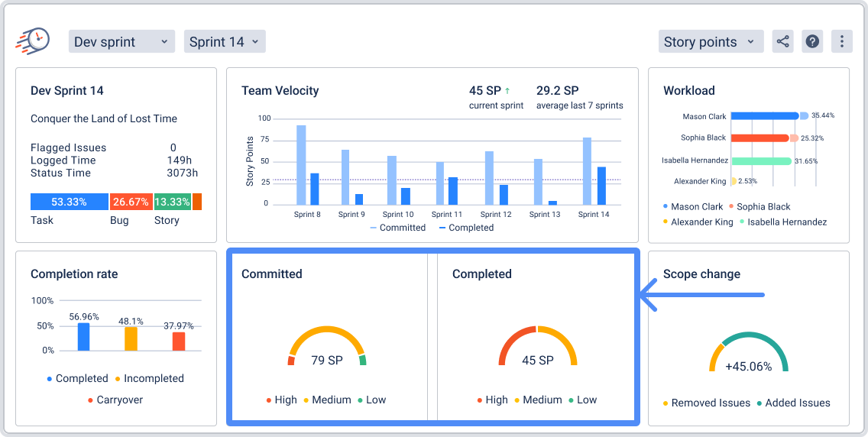
Task: Toggle Carryover in Completion rate legend
Action: [113, 400]
